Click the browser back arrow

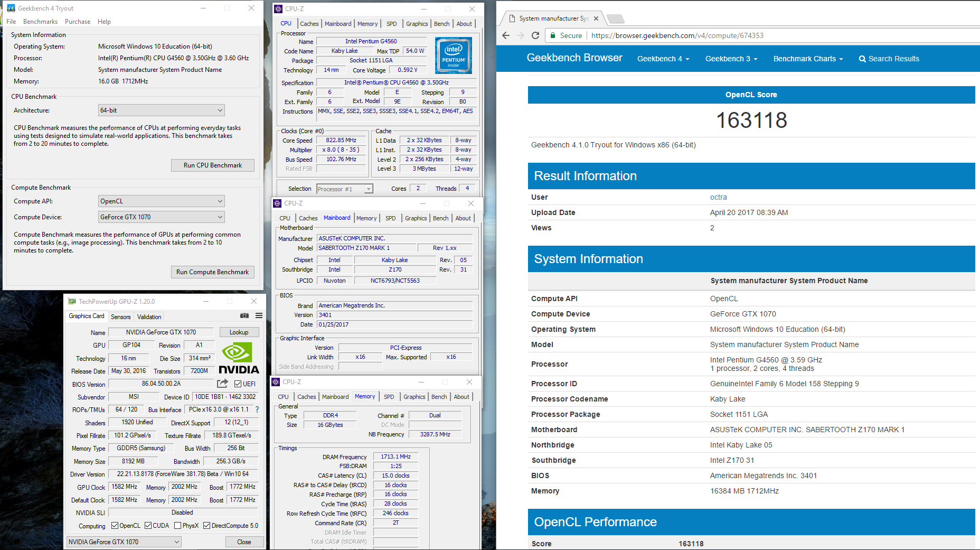(x=506, y=35)
